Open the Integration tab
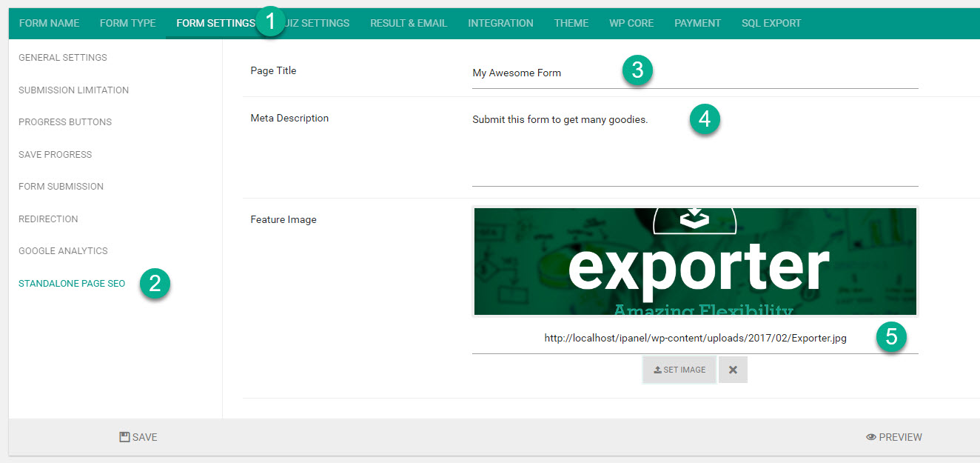 pos(500,23)
